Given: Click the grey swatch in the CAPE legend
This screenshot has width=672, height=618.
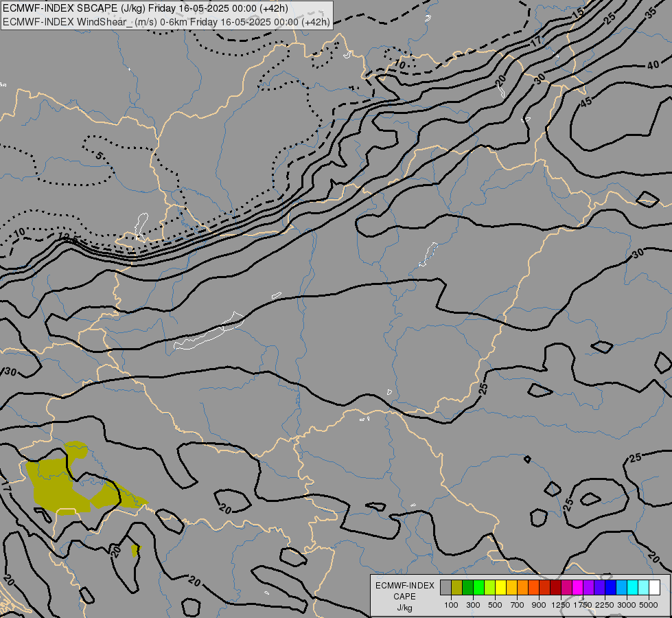Looking at the screenshot, I should (x=445, y=587).
